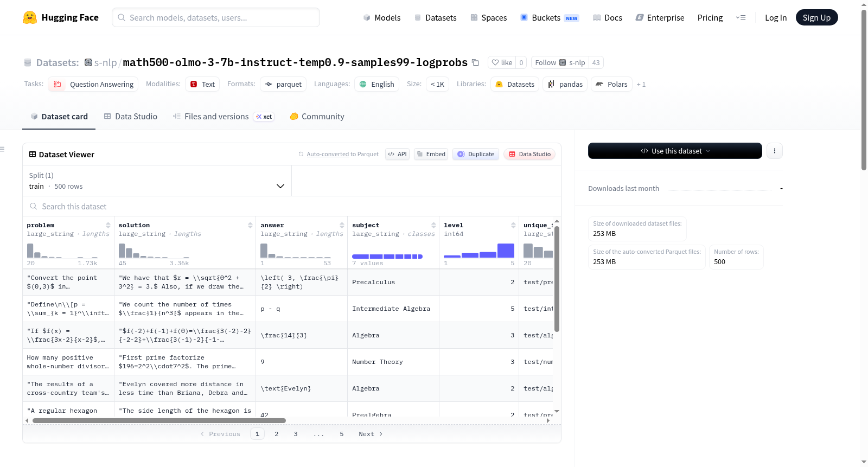Click the Datasets library tag

(515, 84)
